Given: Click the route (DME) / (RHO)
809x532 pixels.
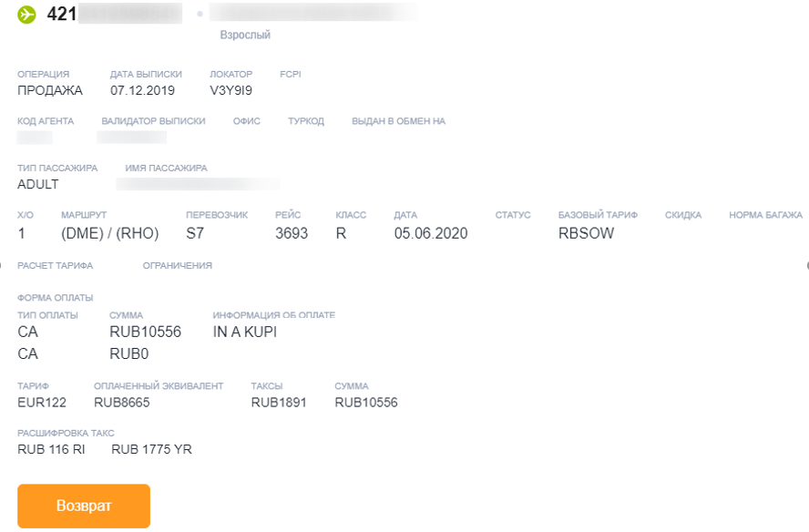Looking at the screenshot, I should tap(110, 233).
